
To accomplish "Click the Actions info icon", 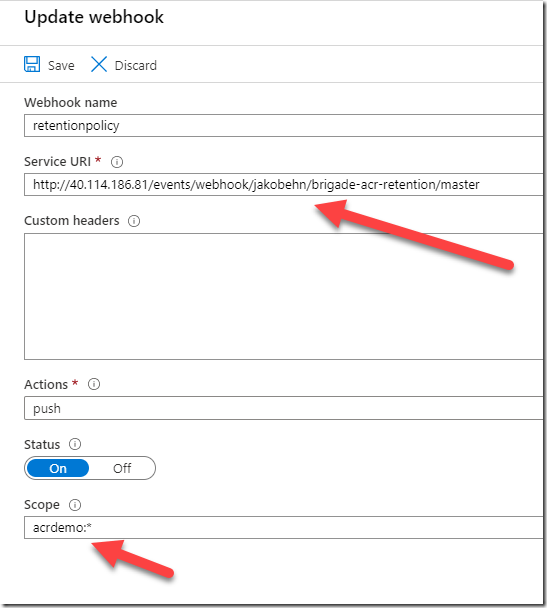I will (94, 384).
